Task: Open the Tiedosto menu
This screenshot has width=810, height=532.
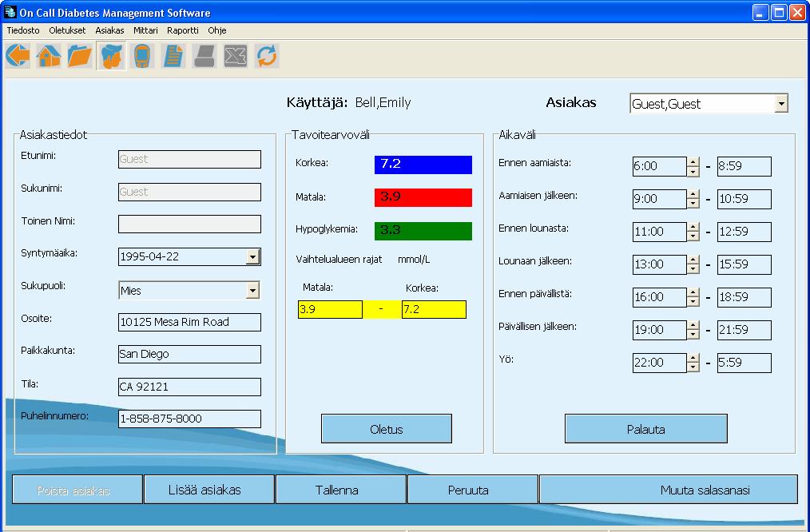Action: click(x=23, y=30)
